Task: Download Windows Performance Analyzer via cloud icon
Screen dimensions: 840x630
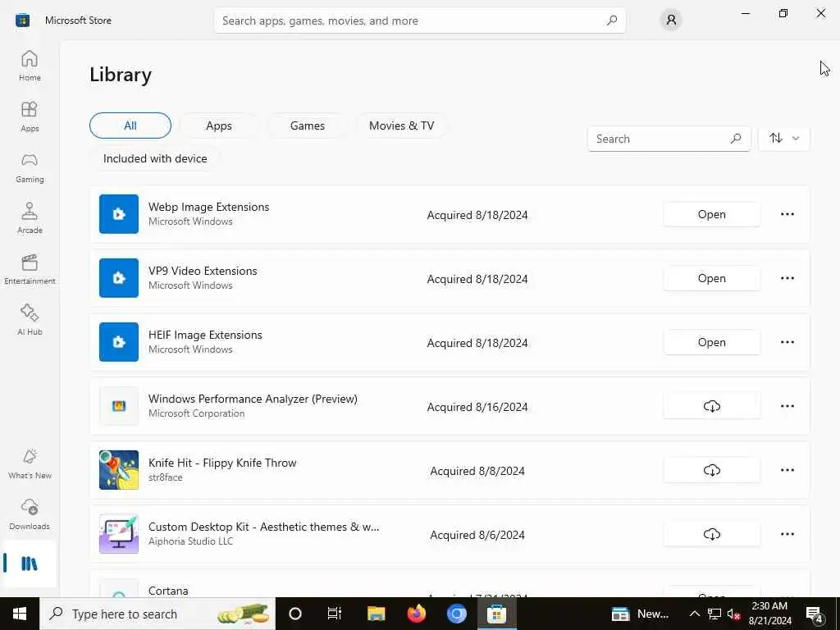Action: (x=711, y=407)
